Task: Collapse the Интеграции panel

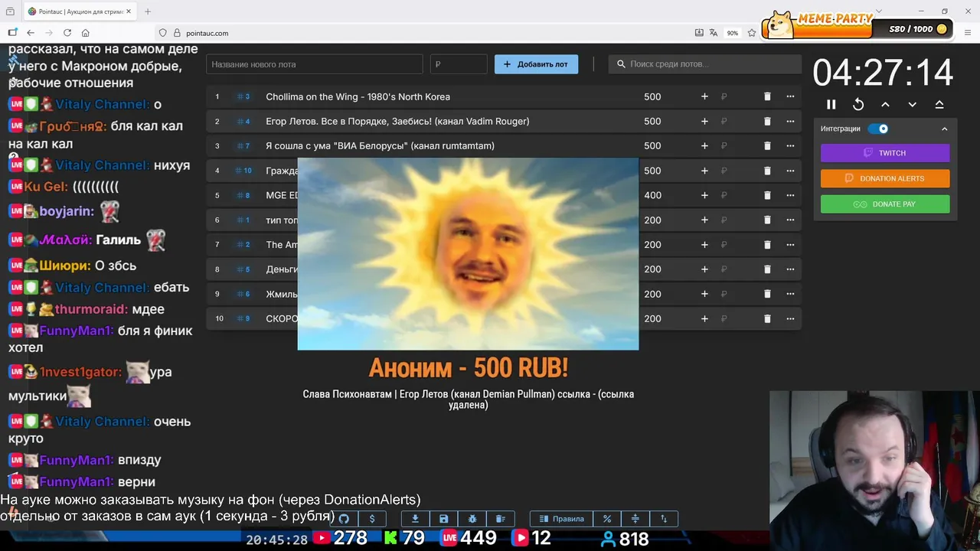Action: point(944,129)
